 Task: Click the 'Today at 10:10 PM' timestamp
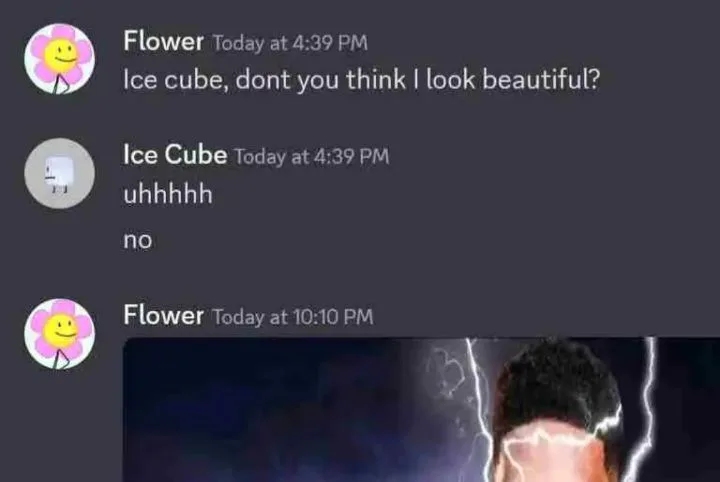(292, 317)
